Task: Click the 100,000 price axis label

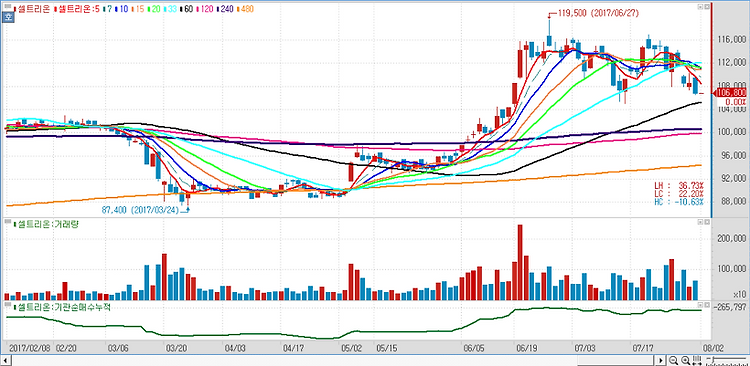Action: (731, 132)
